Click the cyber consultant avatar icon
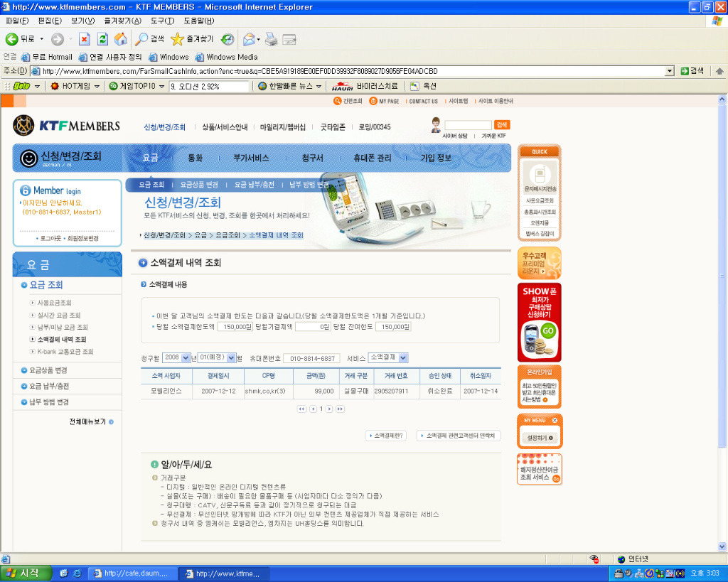The image size is (728, 582). [436, 125]
